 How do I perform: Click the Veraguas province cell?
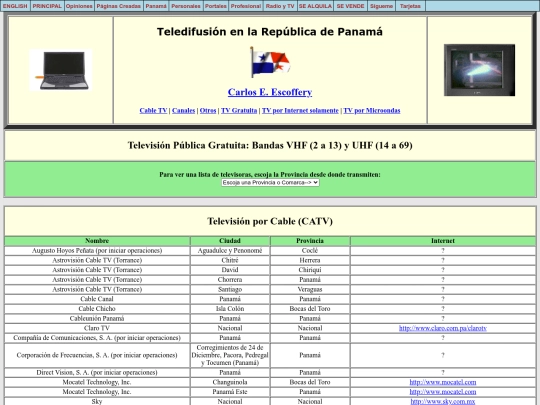(310, 289)
